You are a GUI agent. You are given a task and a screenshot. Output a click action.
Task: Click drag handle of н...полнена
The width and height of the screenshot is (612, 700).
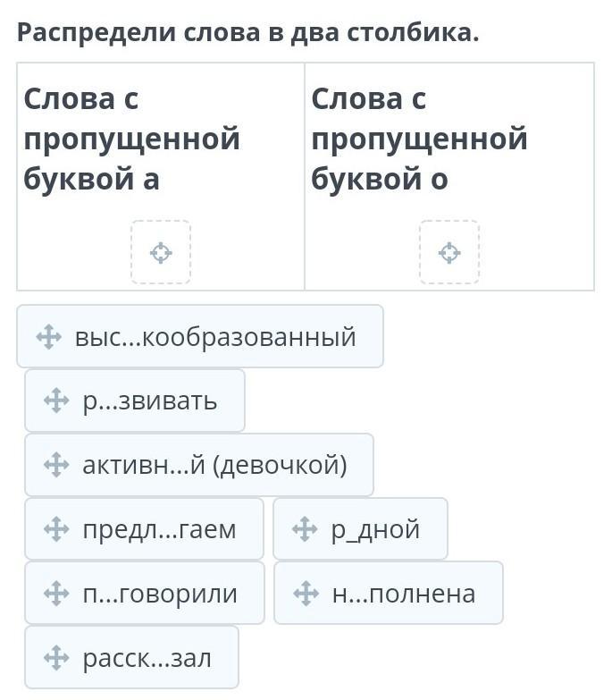click(x=306, y=593)
